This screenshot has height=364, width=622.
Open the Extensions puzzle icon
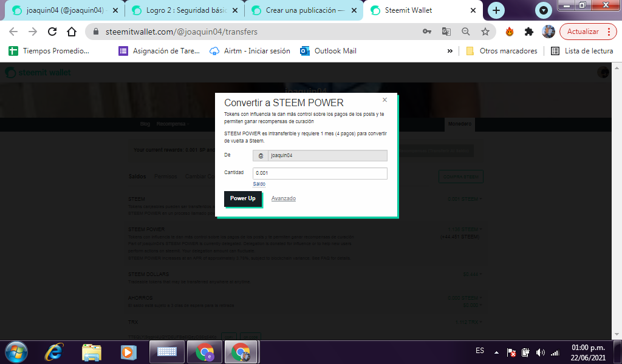click(529, 32)
